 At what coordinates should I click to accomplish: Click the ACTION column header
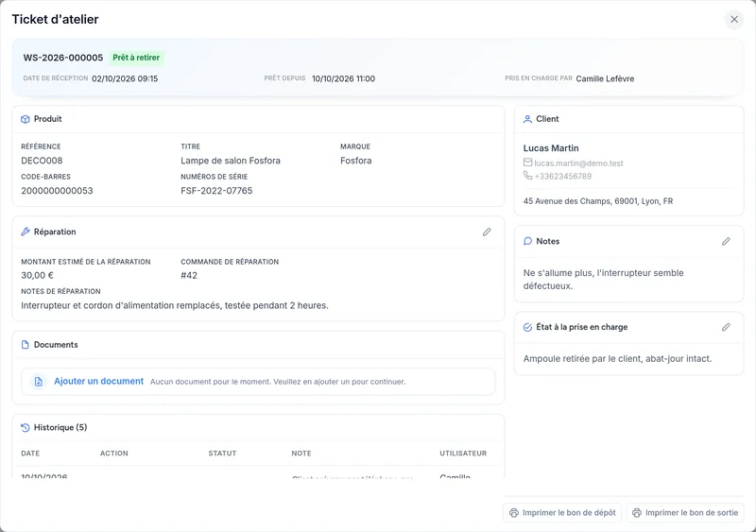(114, 454)
